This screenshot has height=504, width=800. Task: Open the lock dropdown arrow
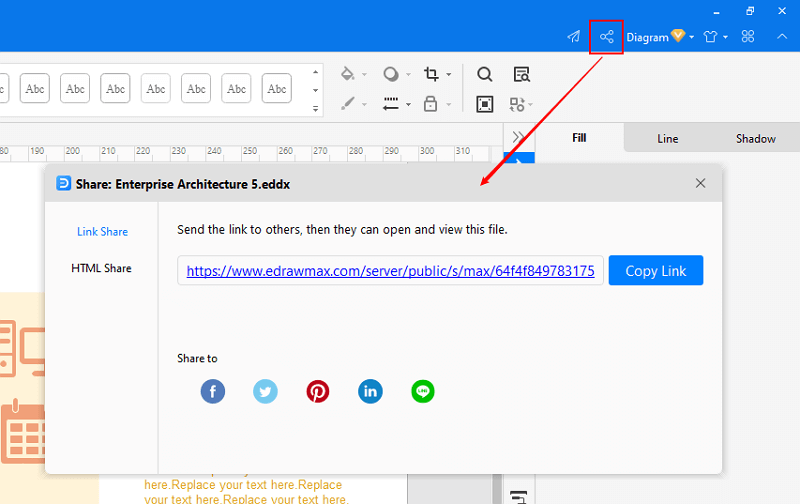448,105
